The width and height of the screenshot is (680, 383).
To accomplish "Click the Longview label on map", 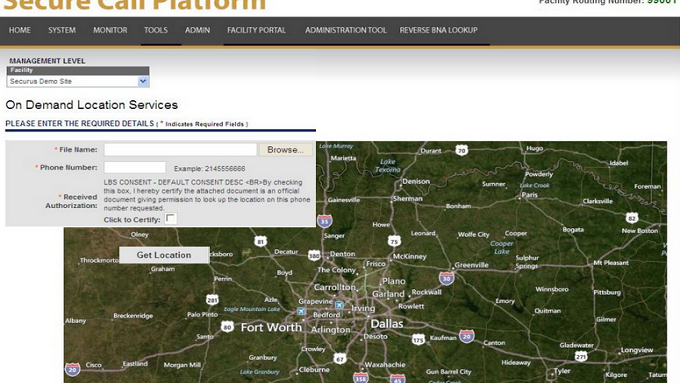I will click(x=637, y=350).
